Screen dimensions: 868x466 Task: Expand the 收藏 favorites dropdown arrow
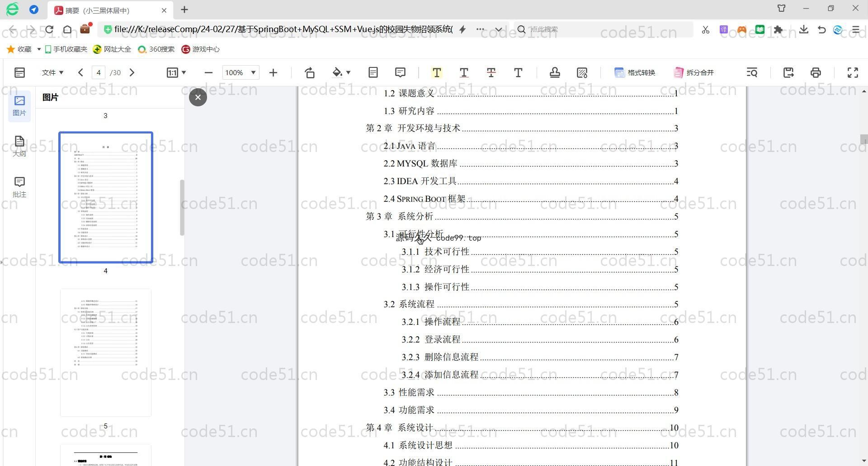coord(39,49)
